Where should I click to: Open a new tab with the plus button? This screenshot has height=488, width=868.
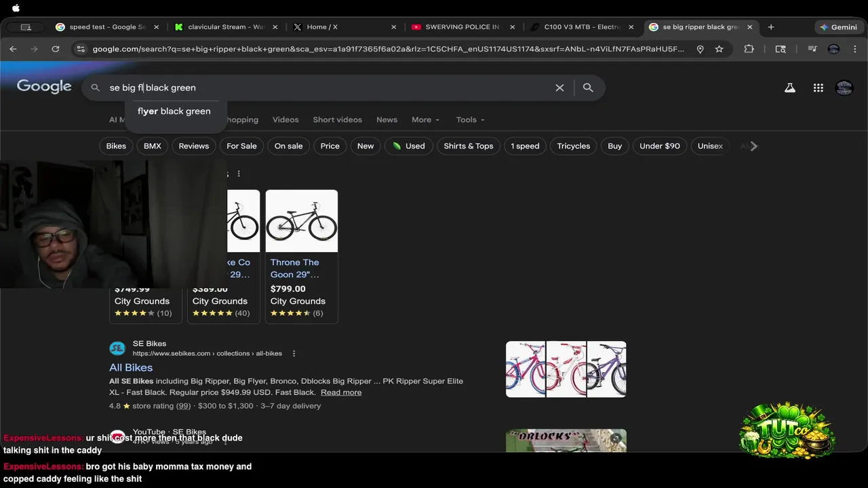pyautogui.click(x=771, y=27)
